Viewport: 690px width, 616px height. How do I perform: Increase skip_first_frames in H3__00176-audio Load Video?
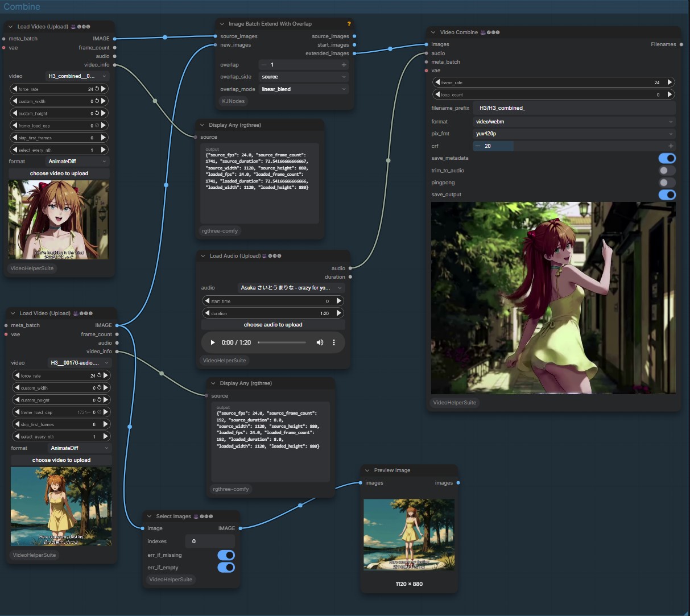point(106,424)
